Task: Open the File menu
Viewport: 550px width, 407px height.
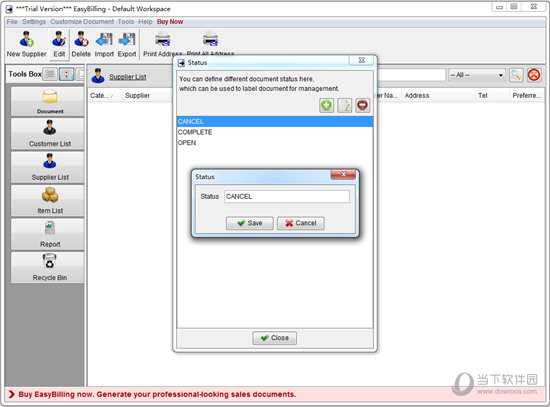Action: 12,22
